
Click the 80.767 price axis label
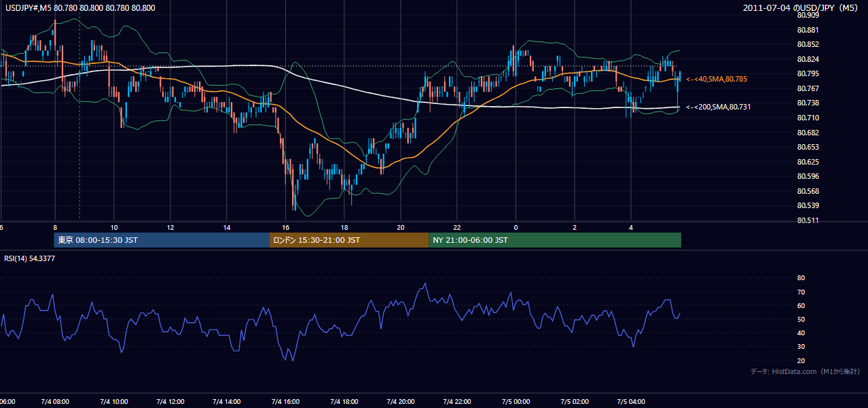(808, 88)
